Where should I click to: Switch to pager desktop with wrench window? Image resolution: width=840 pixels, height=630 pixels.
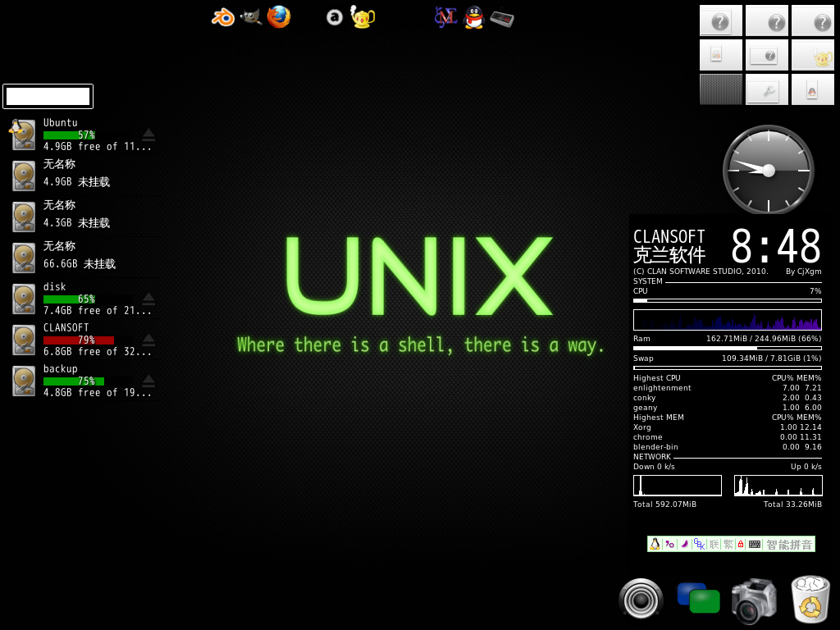[767, 89]
